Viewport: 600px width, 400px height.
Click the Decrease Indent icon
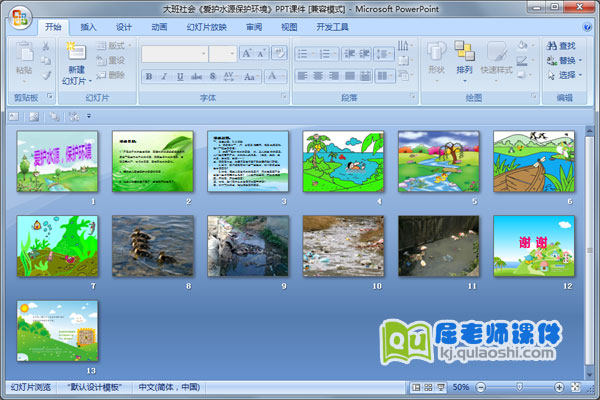pyautogui.click(x=349, y=54)
